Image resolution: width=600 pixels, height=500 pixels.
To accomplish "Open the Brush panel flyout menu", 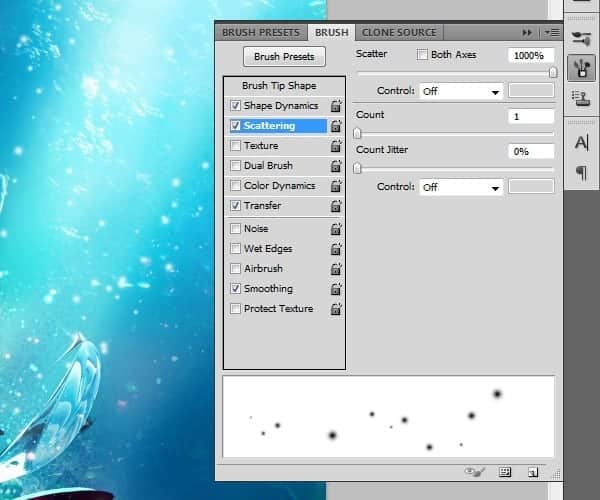I will [x=552, y=33].
